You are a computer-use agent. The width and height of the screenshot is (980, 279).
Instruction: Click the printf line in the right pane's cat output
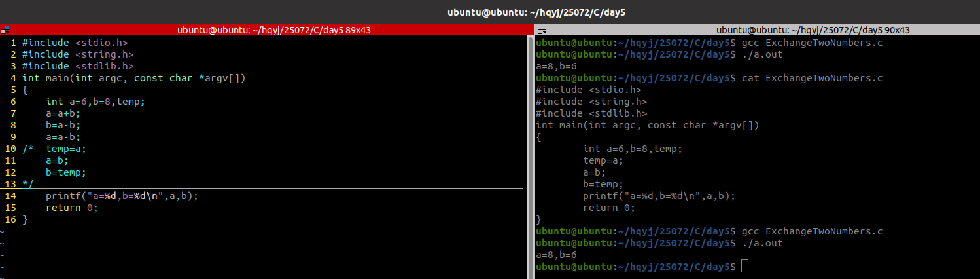click(659, 196)
